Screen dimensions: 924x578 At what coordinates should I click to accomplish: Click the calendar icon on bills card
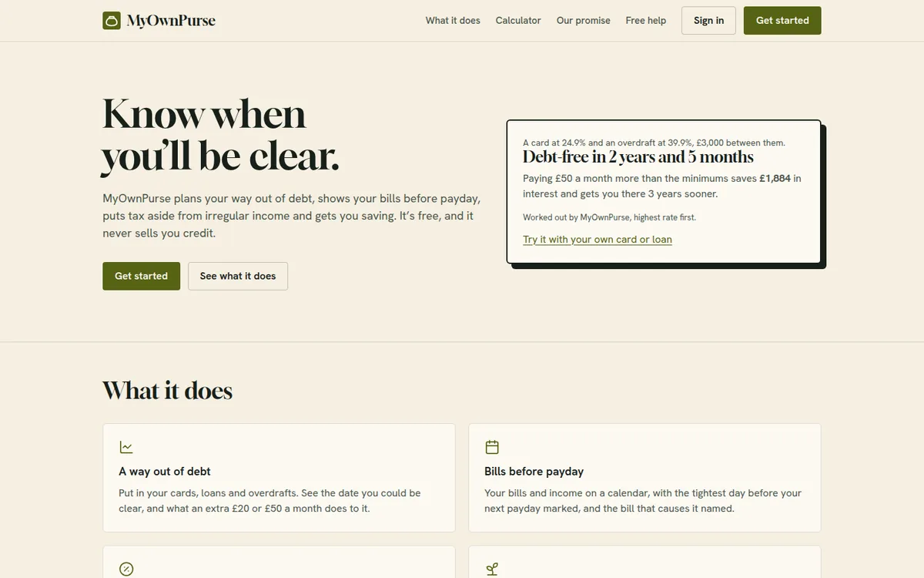coord(492,447)
